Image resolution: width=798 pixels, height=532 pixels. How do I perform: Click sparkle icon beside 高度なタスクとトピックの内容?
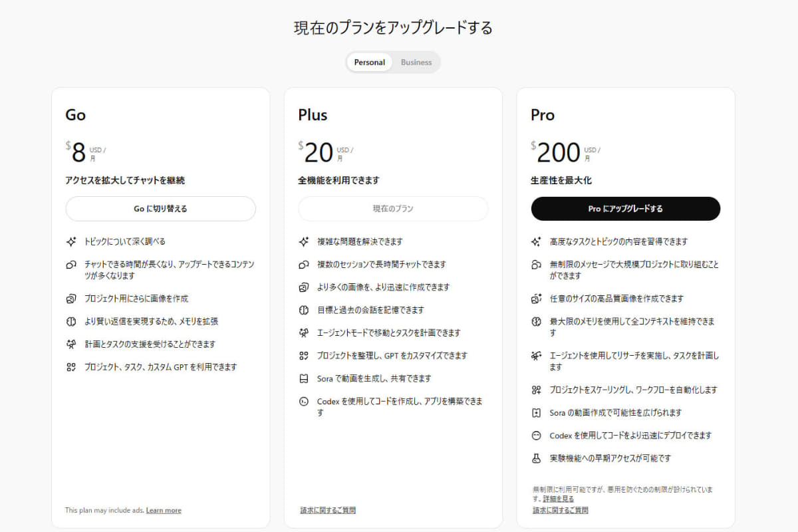click(537, 241)
